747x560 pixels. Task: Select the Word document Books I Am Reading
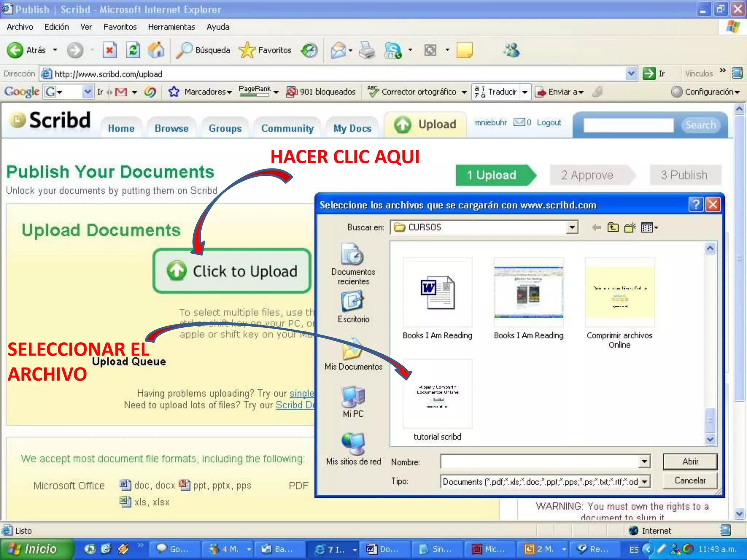437,299
